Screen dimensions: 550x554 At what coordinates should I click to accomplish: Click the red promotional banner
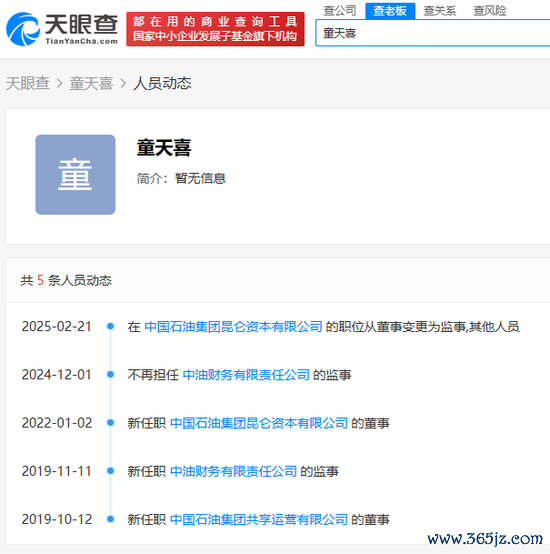point(215,29)
